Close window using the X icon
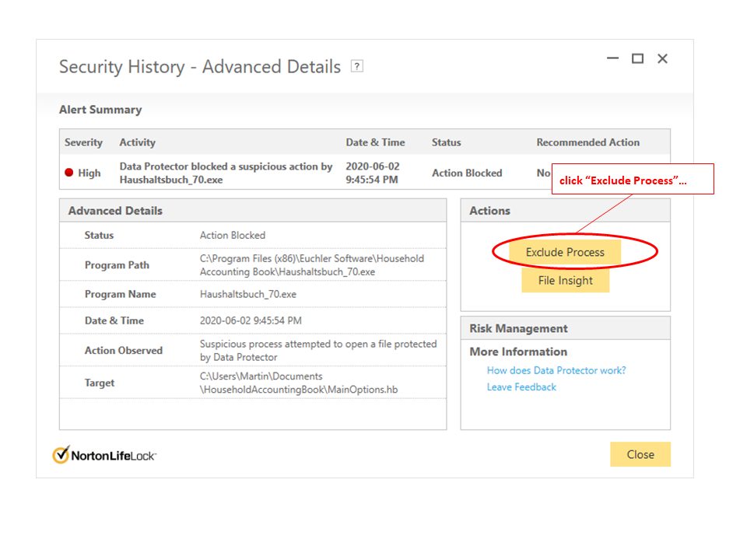 [x=662, y=59]
